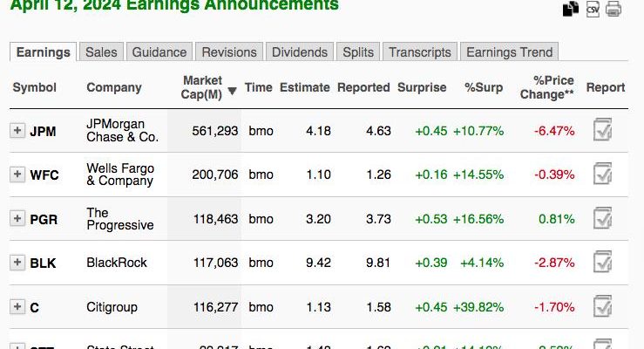Switch to the Earnings Trend tab

pos(509,51)
